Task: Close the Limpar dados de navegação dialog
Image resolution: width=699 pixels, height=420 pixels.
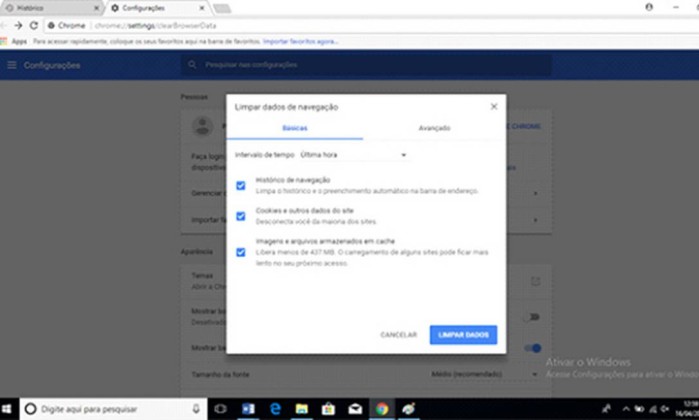Action: pos(493,106)
